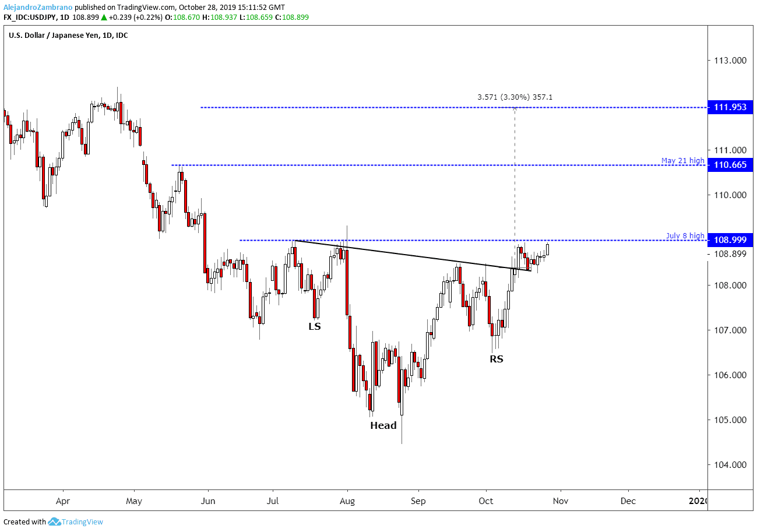Click the Jul time axis label

(x=273, y=501)
